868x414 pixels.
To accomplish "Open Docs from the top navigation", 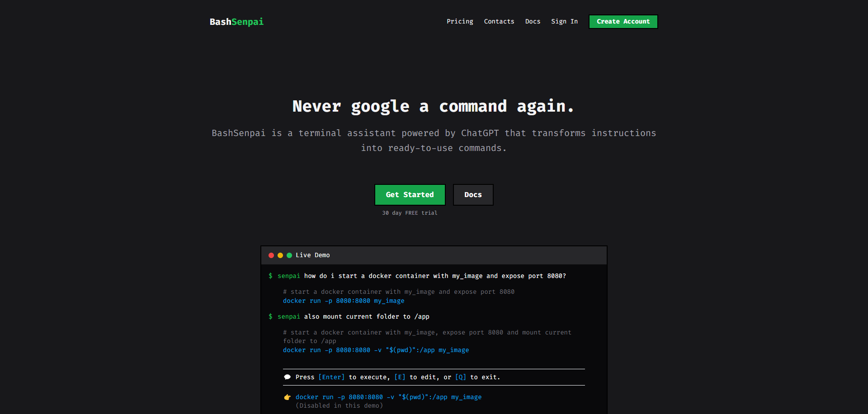I will [x=533, y=21].
